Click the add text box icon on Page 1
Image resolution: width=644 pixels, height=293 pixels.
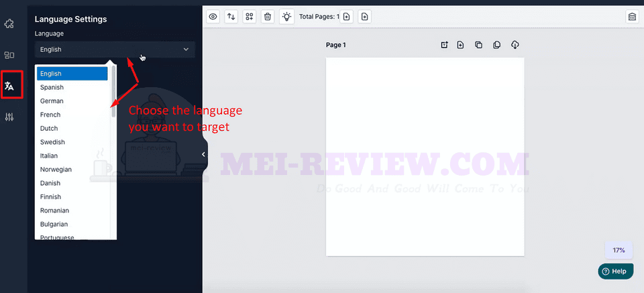(444, 45)
